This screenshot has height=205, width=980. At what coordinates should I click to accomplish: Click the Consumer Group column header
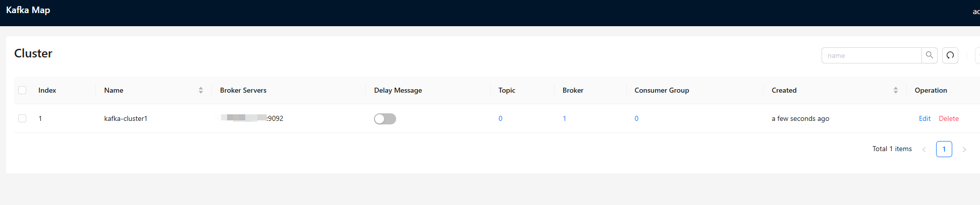662,90
